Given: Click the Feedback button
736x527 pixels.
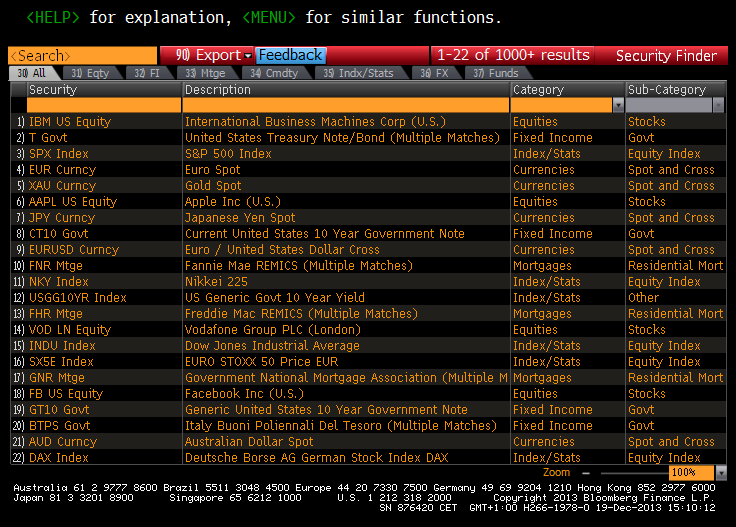Looking at the screenshot, I should point(291,55).
